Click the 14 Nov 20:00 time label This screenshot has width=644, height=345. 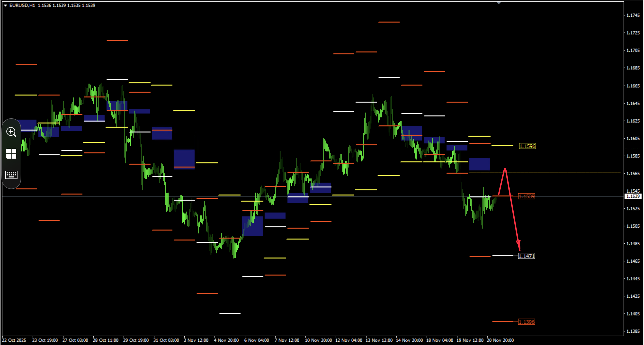click(409, 340)
